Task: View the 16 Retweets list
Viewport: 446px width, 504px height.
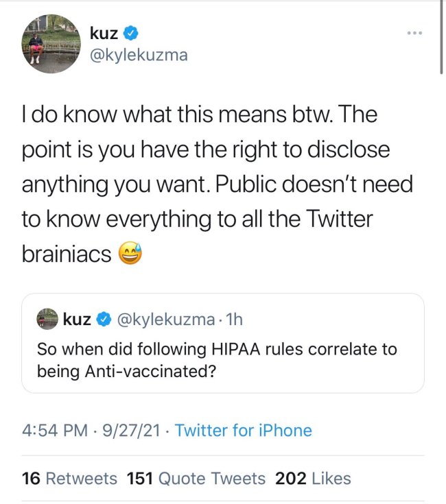Action: tap(69, 478)
